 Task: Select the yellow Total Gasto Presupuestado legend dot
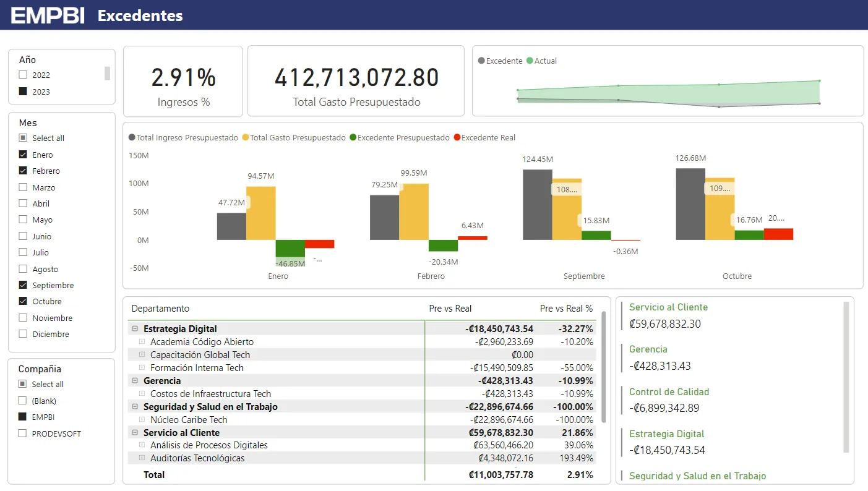(x=246, y=138)
